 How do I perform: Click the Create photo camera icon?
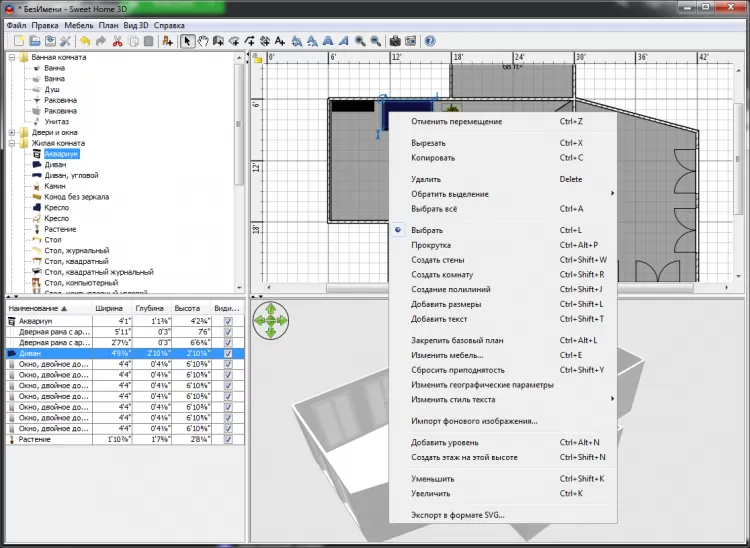tap(395, 41)
